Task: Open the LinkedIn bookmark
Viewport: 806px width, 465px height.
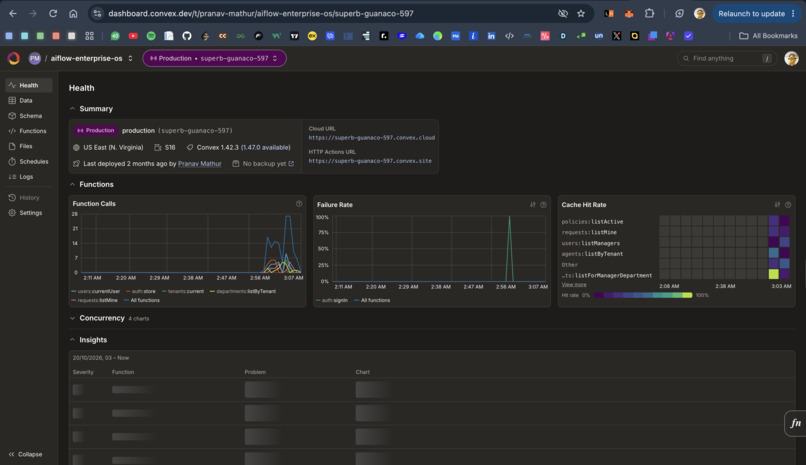Action: pyautogui.click(x=491, y=36)
